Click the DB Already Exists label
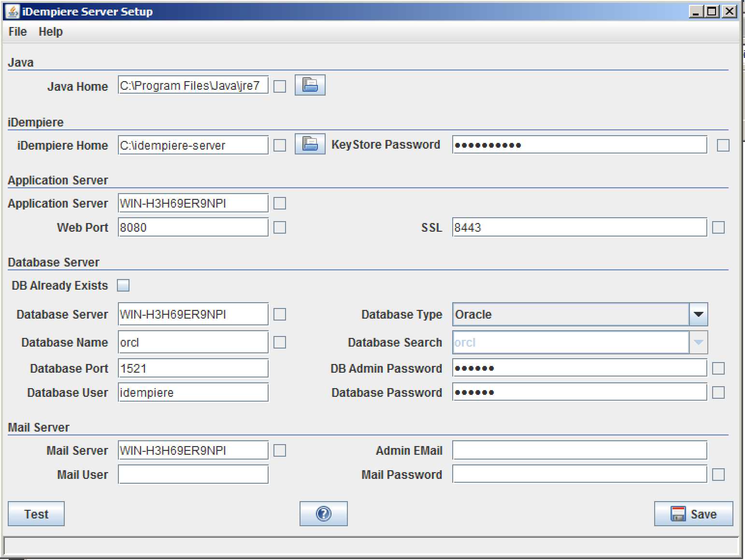Screen dimensions: 745x560 coord(60,285)
